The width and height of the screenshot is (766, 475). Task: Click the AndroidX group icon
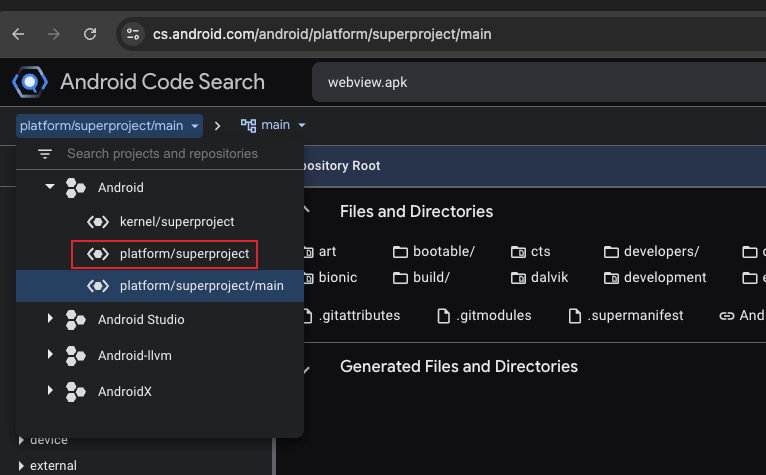pos(76,391)
